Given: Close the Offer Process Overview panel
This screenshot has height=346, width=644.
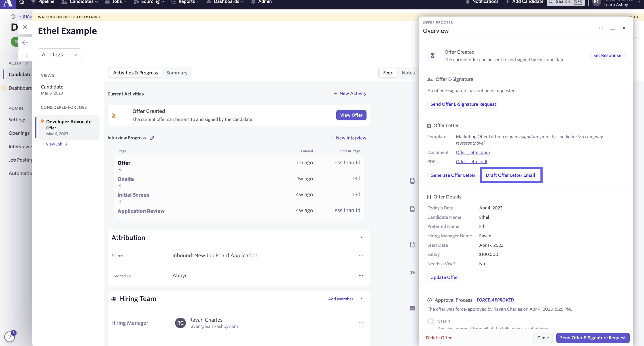Looking at the screenshot, I should coord(624,28).
